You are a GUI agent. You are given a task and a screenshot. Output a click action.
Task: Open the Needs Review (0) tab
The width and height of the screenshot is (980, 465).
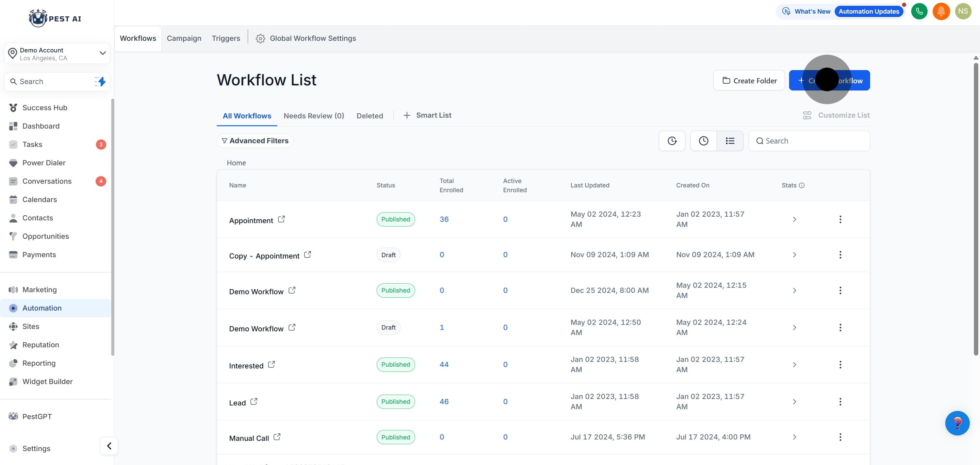pyautogui.click(x=313, y=116)
